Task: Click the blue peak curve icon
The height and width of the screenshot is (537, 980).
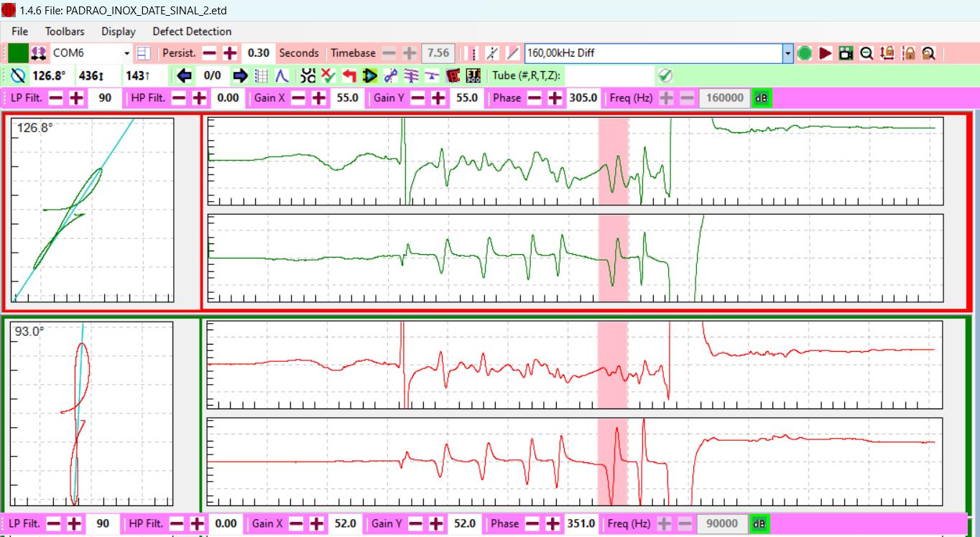Action: click(282, 75)
